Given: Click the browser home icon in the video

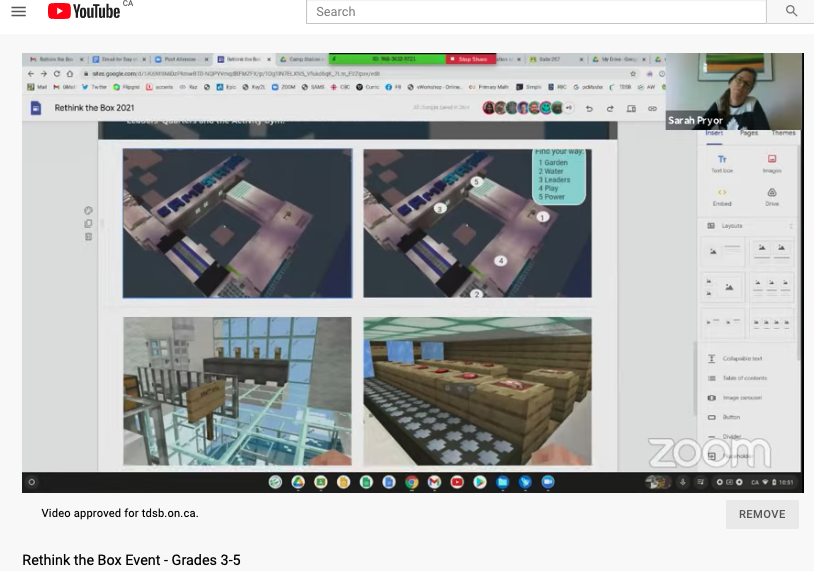Looking at the screenshot, I should pyautogui.click(x=70, y=74).
